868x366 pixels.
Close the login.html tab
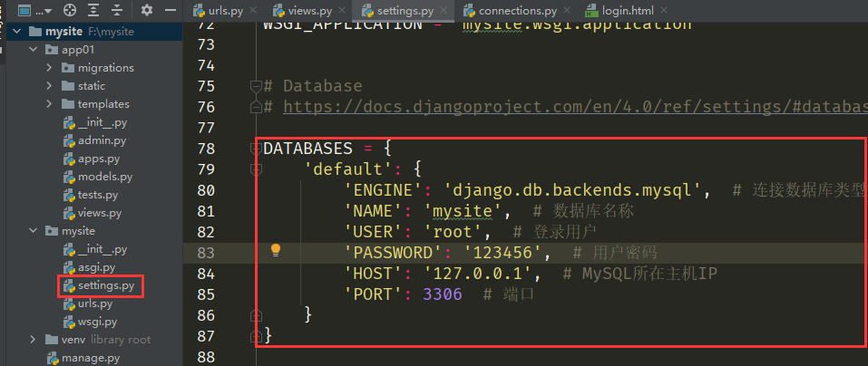665,11
